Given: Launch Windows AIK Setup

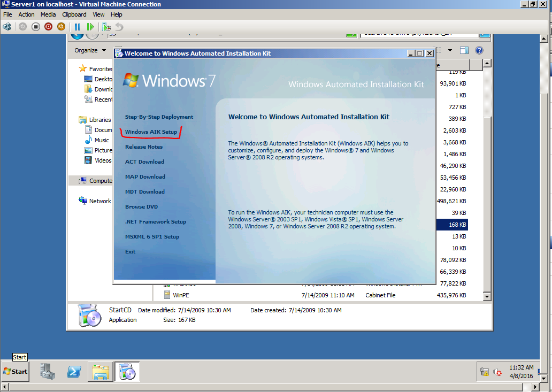Looking at the screenshot, I should click(x=151, y=132).
